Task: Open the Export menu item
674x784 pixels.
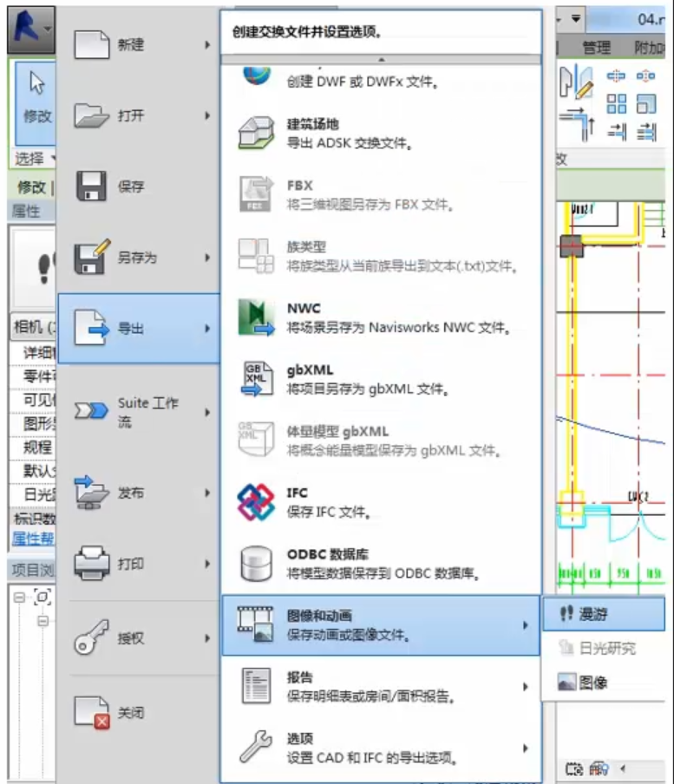Action: [x=139, y=329]
